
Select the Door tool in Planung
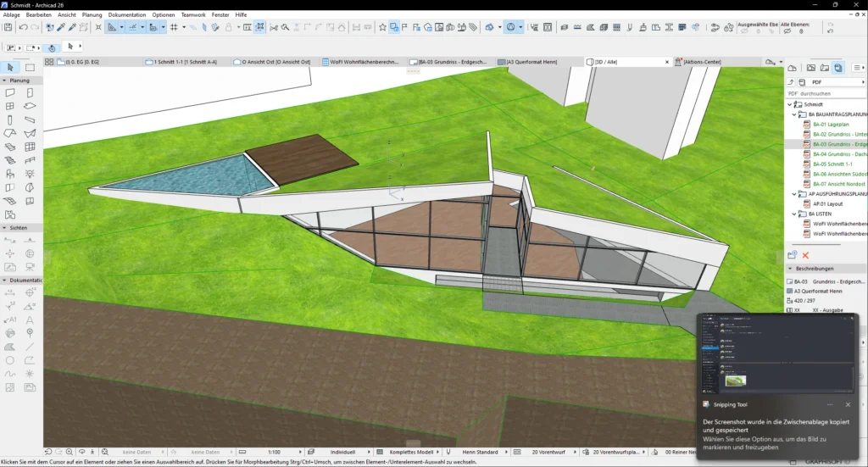(x=30, y=93)
